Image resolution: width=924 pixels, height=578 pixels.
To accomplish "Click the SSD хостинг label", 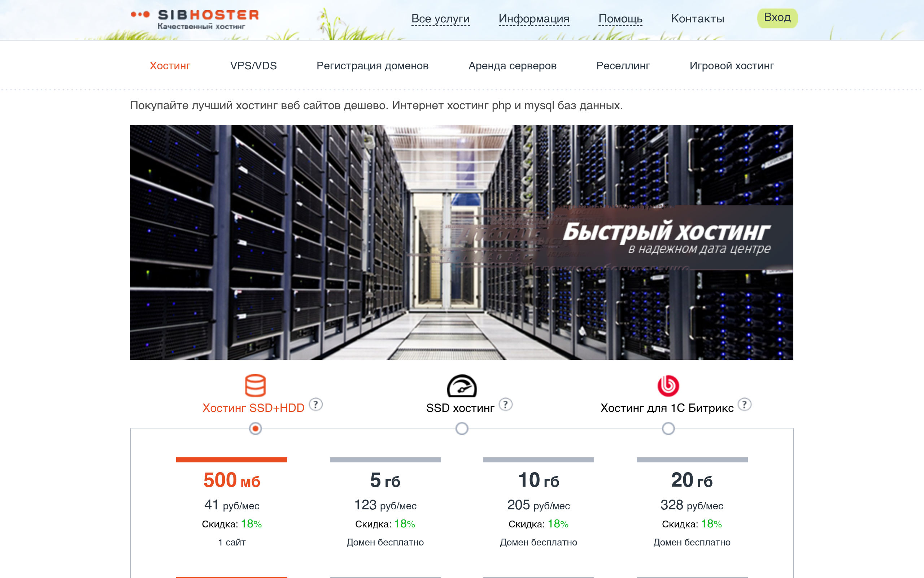I will pos(460,408).
